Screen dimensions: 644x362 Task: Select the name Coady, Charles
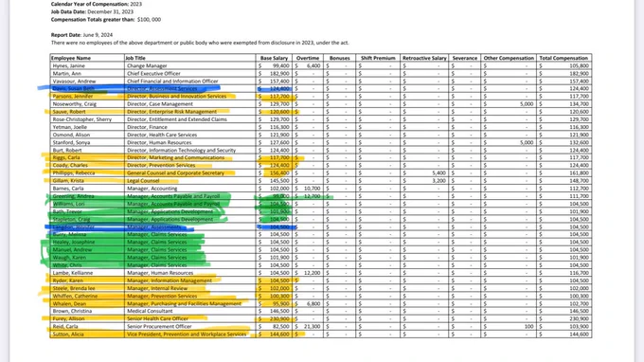click(70, 165)
